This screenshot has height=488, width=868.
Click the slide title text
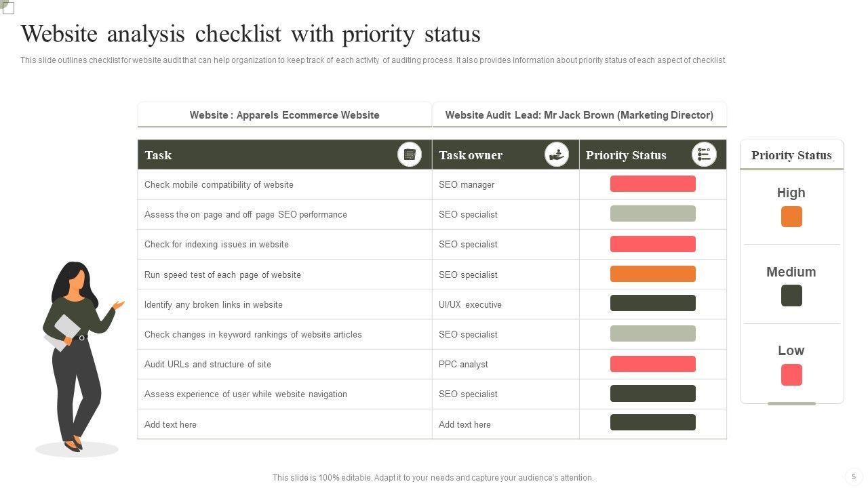[251, 34]
